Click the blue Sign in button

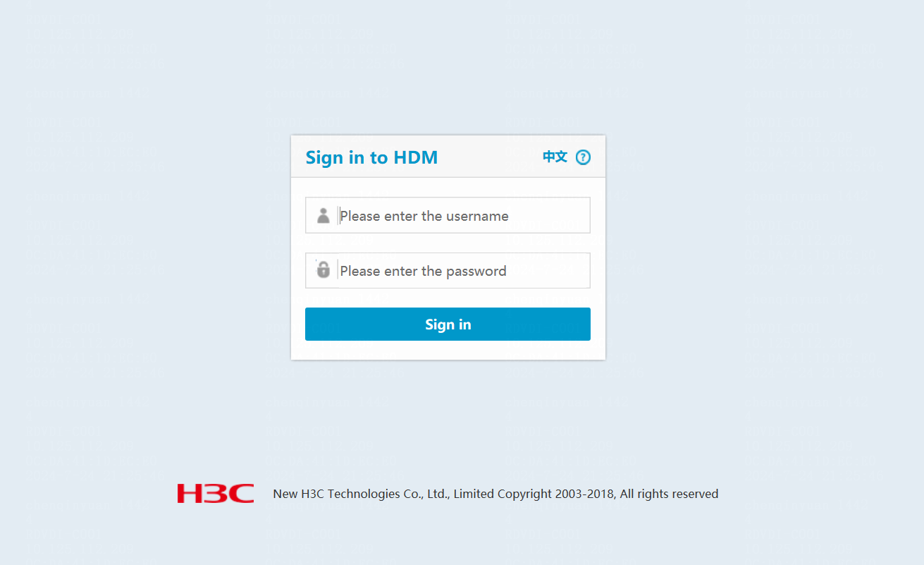(448, 324)
